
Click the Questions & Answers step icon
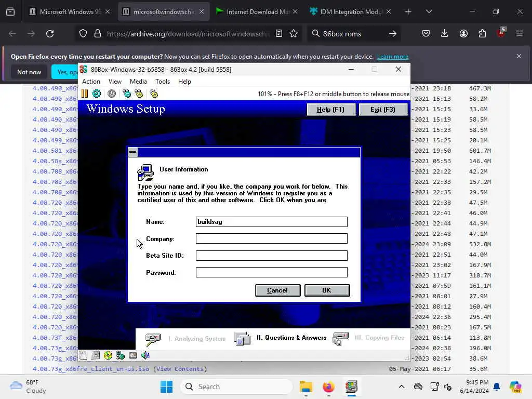tap(242, 339)
